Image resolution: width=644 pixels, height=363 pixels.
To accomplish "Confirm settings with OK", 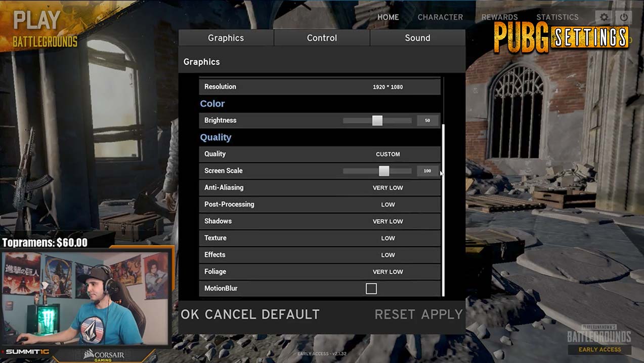I will click(x=190, y=314).
